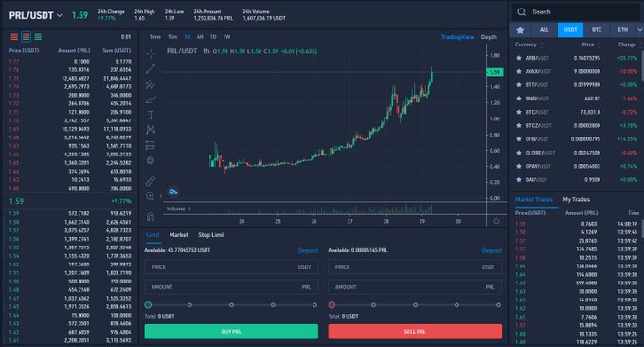Image resolution: width=644 pixels, height=347 pixels.
Task: Select the text annotation tool
Action: (x=151, y=115)
